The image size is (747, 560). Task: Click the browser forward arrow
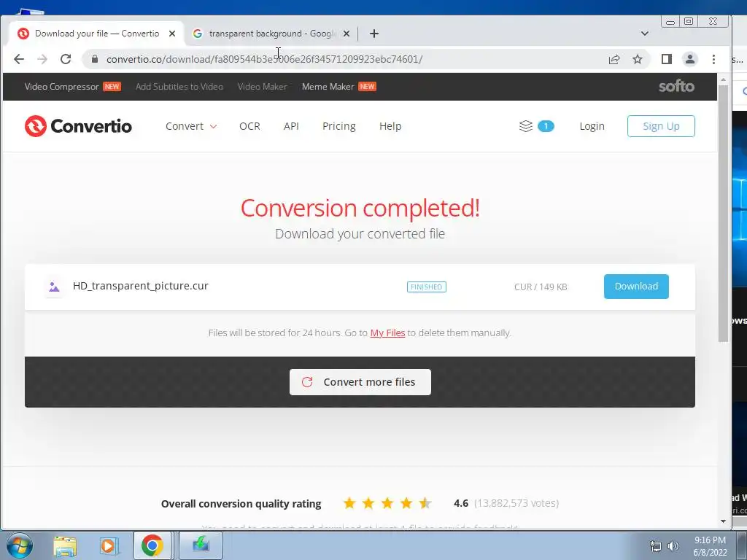point(42,59)
